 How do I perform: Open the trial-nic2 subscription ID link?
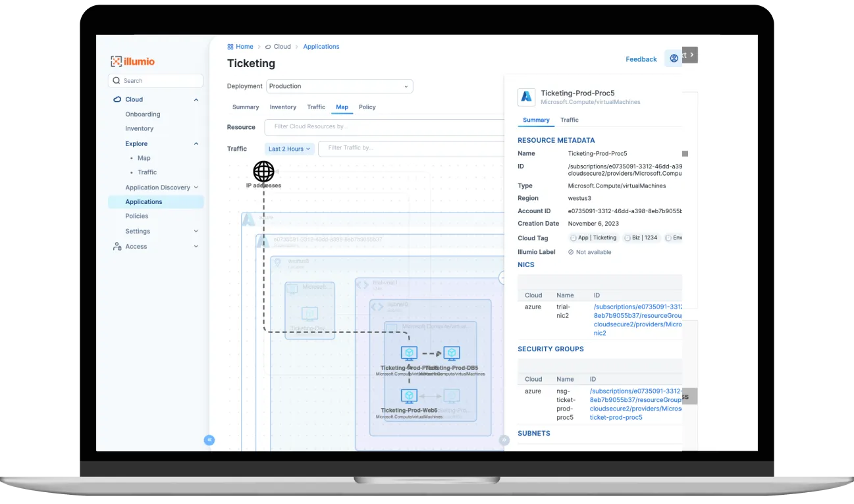coord(638,320)
